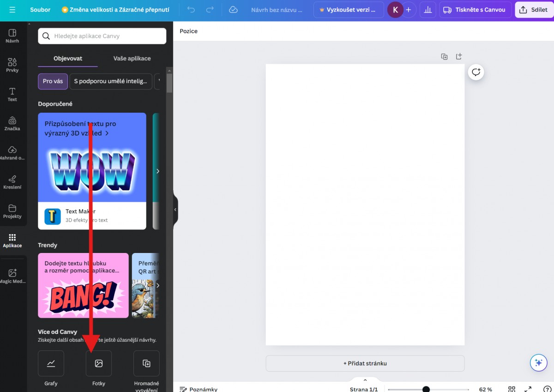Switch to the Vaše aplikace tab
Screen dimensions: 554x392
132,59
